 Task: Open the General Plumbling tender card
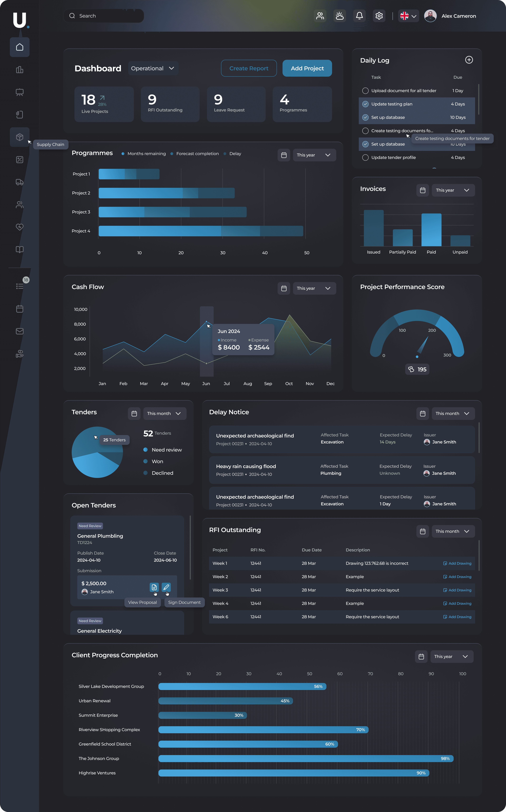127,561
